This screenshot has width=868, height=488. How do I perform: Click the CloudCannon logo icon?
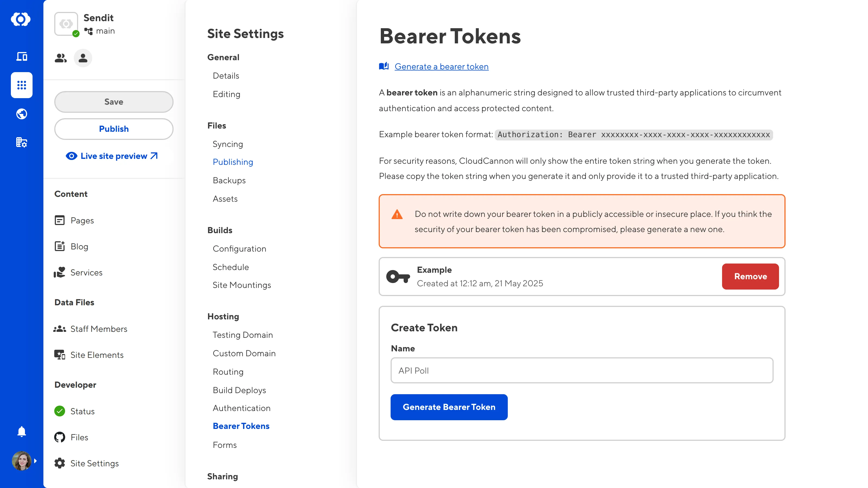[21, 19]
